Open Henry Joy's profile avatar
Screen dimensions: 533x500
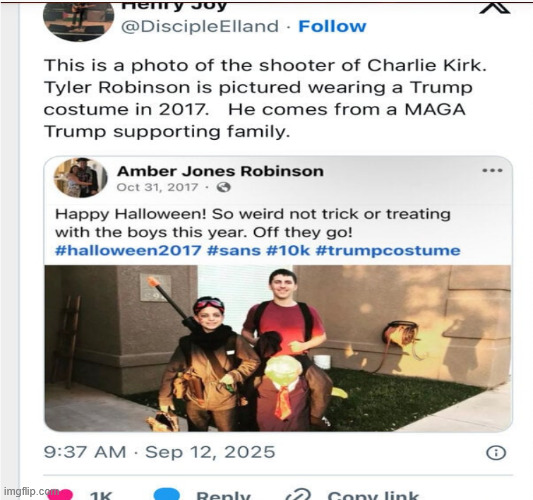tap(79, 21)
